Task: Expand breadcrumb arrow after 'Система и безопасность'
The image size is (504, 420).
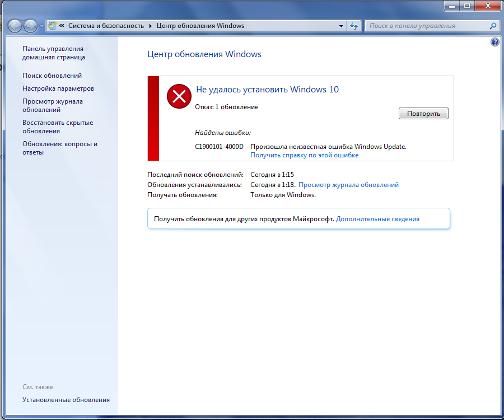Action: click(x=150, y=26)
